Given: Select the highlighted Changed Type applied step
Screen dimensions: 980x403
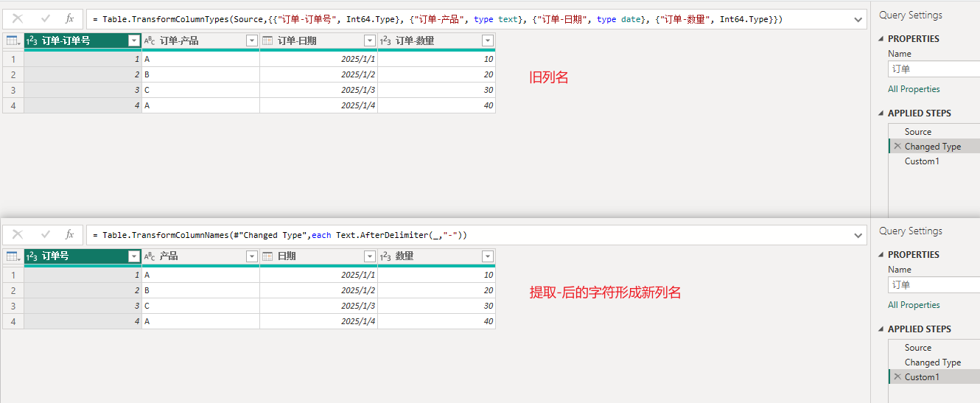Looking at the screenshot, I should pos(932,147).
